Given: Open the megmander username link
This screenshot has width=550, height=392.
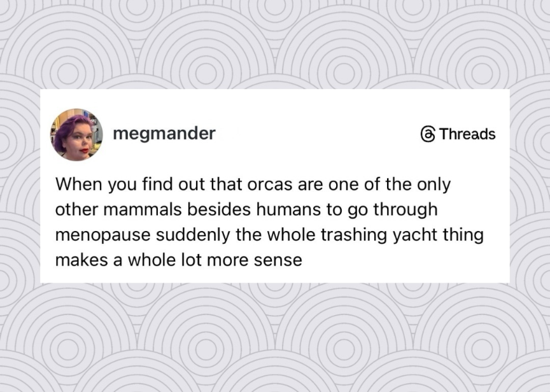Looking at the screenshot, I should (x=164, y=134).
